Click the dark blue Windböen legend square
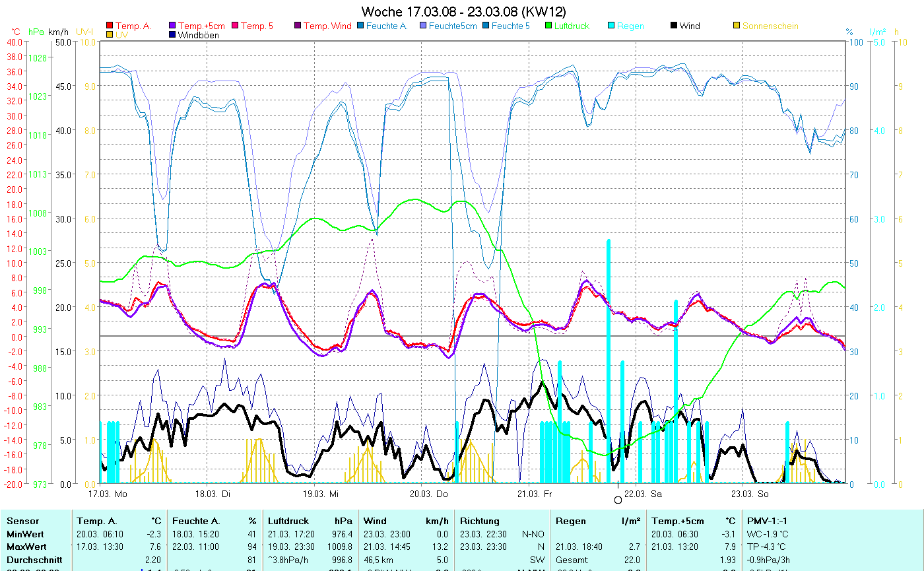Viewport: 924px width, 571px height. (173, 35)
